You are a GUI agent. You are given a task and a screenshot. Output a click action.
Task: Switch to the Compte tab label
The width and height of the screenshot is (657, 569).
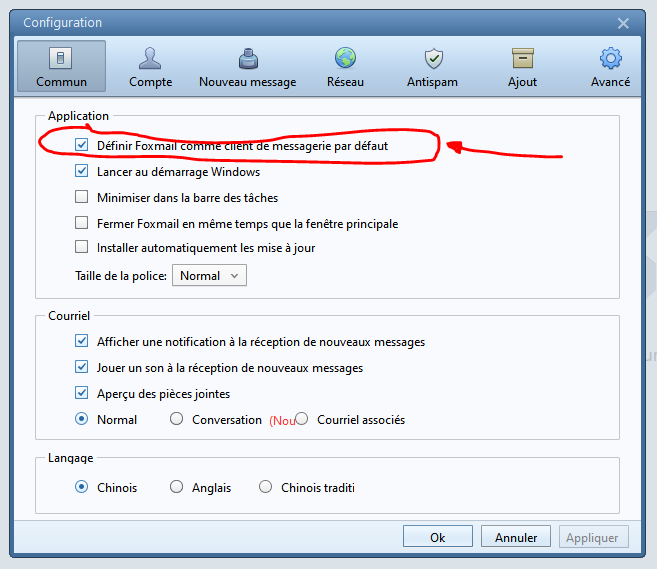150,82
